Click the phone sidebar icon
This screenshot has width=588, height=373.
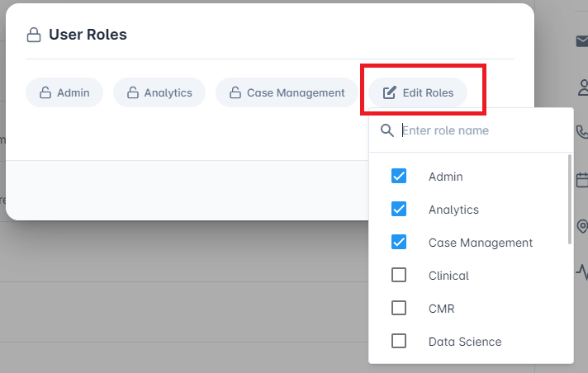[x=582, y=131]
